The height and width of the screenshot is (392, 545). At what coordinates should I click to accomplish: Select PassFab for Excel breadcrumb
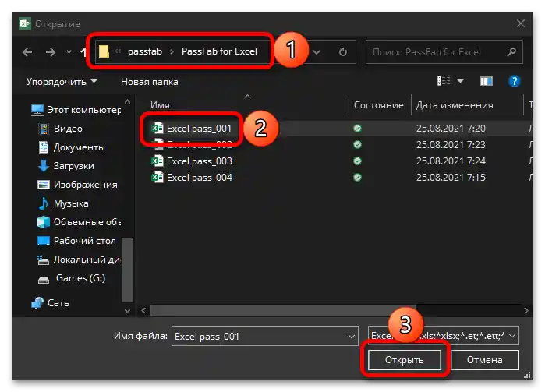[x=219, y=51]
